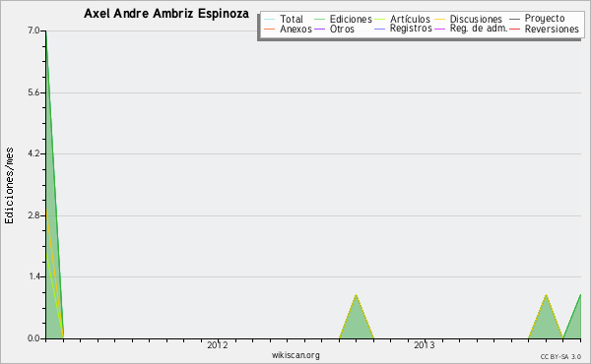591x364 pixels.
Task: Select the Anexos legend entry
Action: [x=289, y=29]
